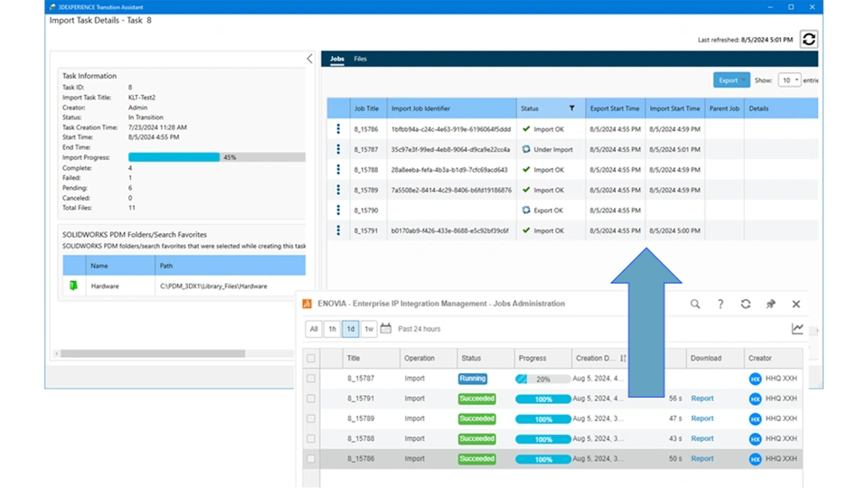Image resolution: width=868 pixels, height=488 pixels.
Task: Click HHQ XXH avatar in 8_15791 row
Action: click(755, 399)
